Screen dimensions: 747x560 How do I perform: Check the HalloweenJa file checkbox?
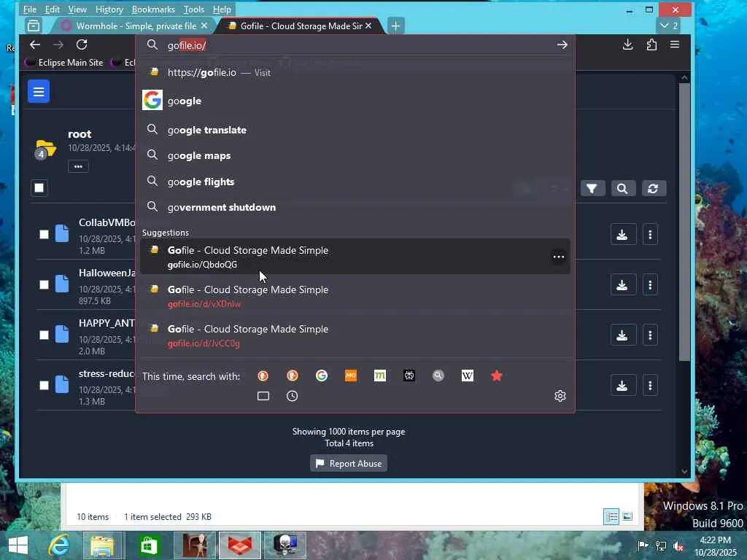(44, 285)
